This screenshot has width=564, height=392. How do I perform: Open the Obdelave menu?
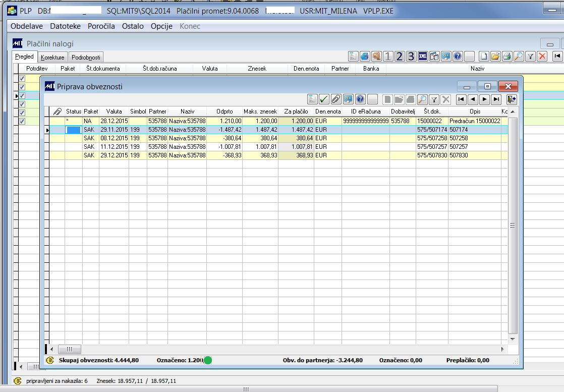click(27, 26)
